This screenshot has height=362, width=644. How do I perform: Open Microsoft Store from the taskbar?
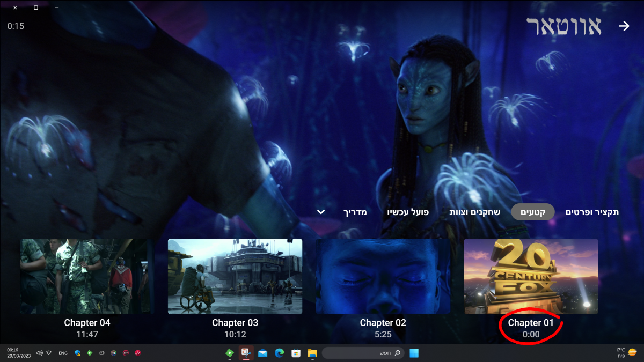(296, 353)
